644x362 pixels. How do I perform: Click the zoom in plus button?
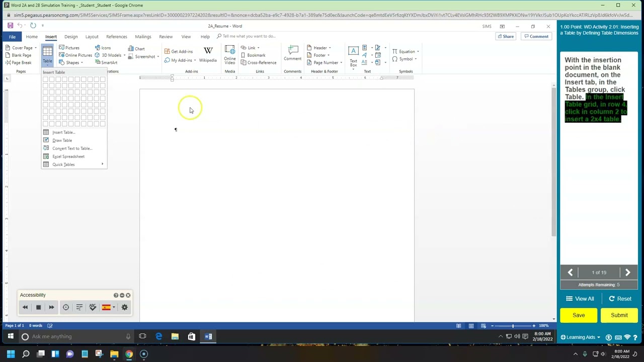pyautogui.click(x=534, y=326)
